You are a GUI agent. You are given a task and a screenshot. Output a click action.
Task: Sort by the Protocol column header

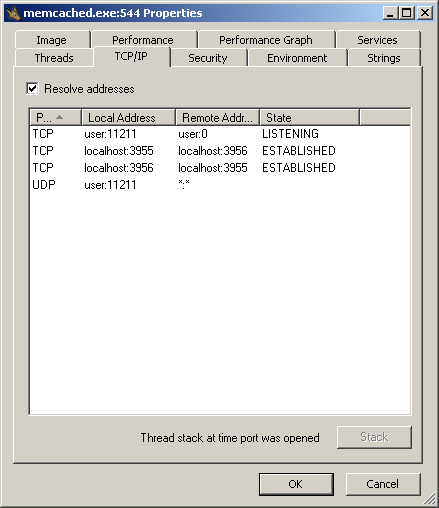point(55,118)
